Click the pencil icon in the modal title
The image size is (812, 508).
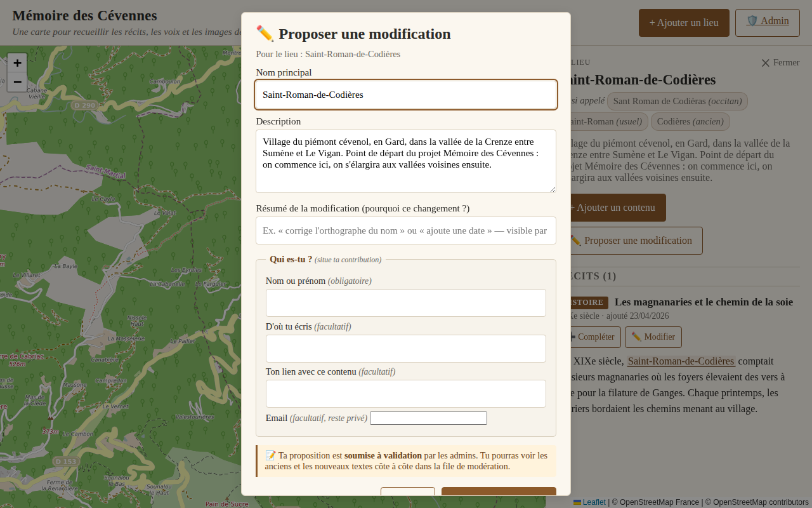(265, 33)
